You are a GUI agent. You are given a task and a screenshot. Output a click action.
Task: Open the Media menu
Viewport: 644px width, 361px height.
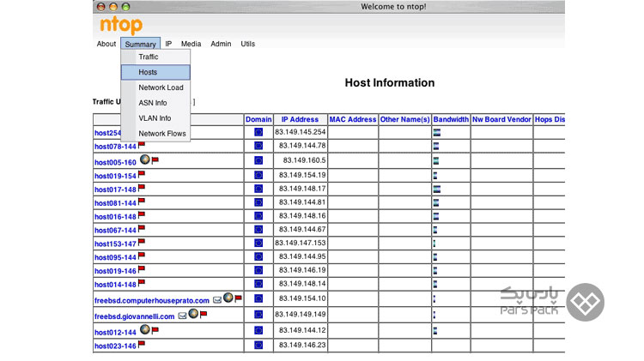point(191,44)
